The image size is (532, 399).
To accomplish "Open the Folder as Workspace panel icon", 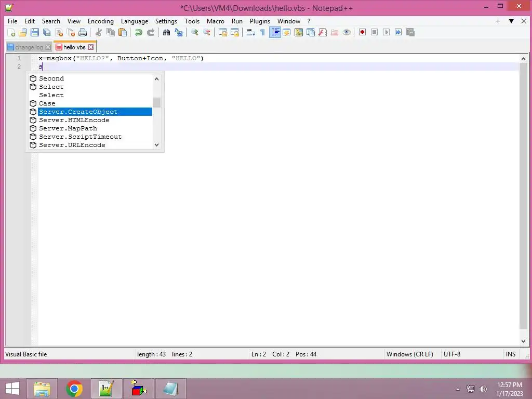I will point(335,32).
